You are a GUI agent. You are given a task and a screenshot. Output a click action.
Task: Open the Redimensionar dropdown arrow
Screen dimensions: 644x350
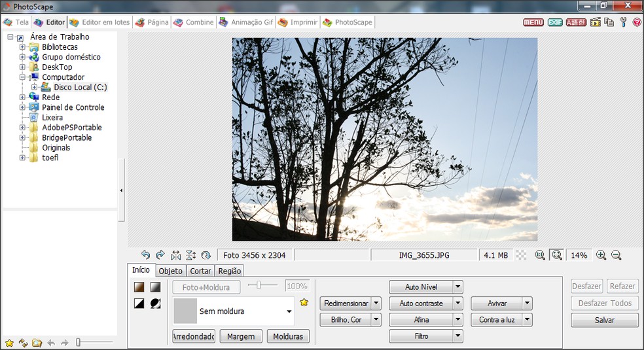coord(376,303)
